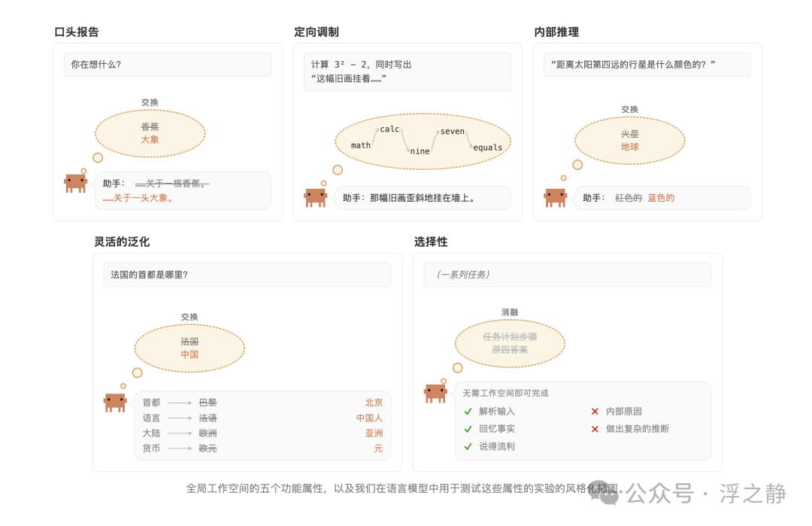Click the row label 语言

pos(152,418)
